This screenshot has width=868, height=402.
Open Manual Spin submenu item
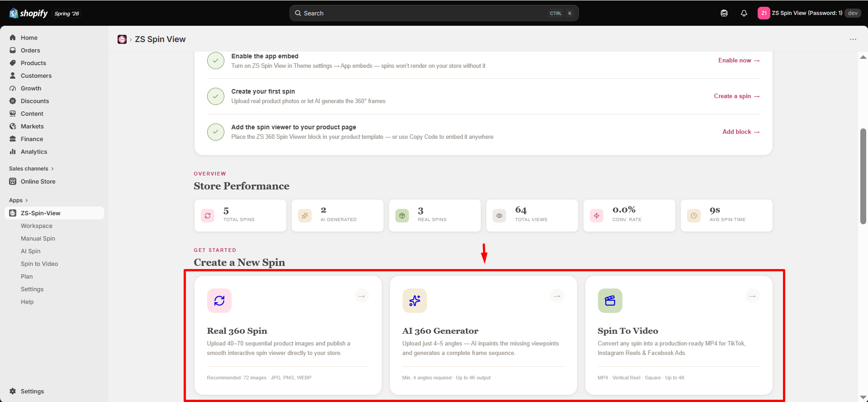[38, 238]
